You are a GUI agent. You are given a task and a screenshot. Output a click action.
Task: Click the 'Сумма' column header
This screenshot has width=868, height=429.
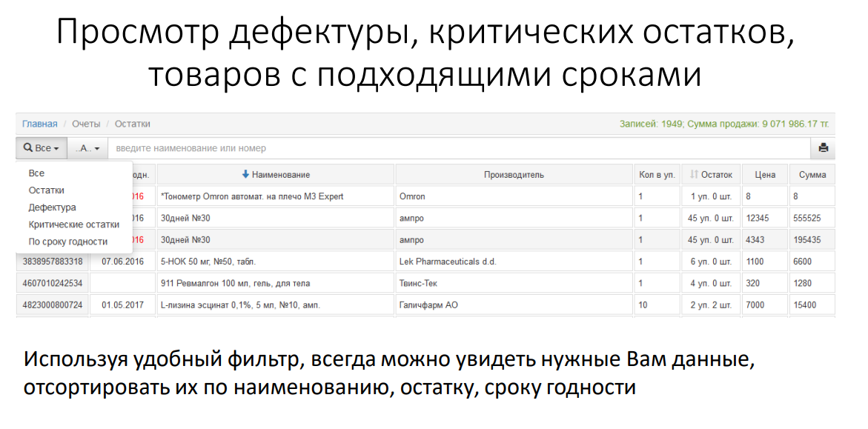pos(812,175)
